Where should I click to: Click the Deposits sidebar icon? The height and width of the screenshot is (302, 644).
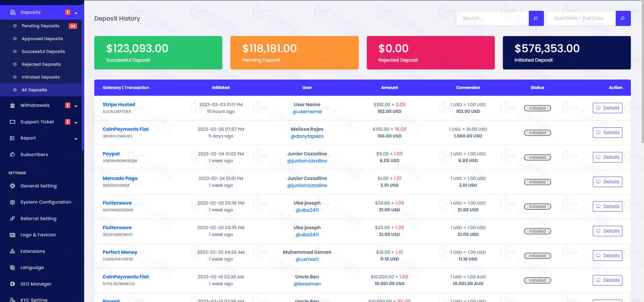pos(13,12)
